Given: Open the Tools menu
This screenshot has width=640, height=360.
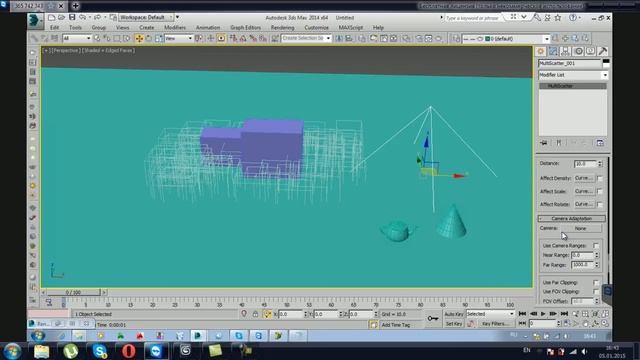Looking at the screenshot, I should click(75, 27).
